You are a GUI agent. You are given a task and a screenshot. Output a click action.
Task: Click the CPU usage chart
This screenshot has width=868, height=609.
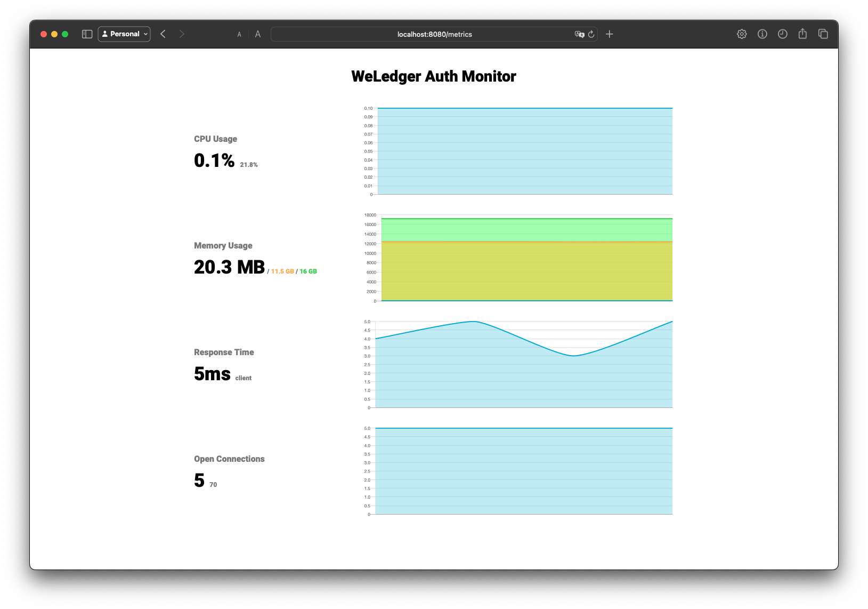coord(517,151)
